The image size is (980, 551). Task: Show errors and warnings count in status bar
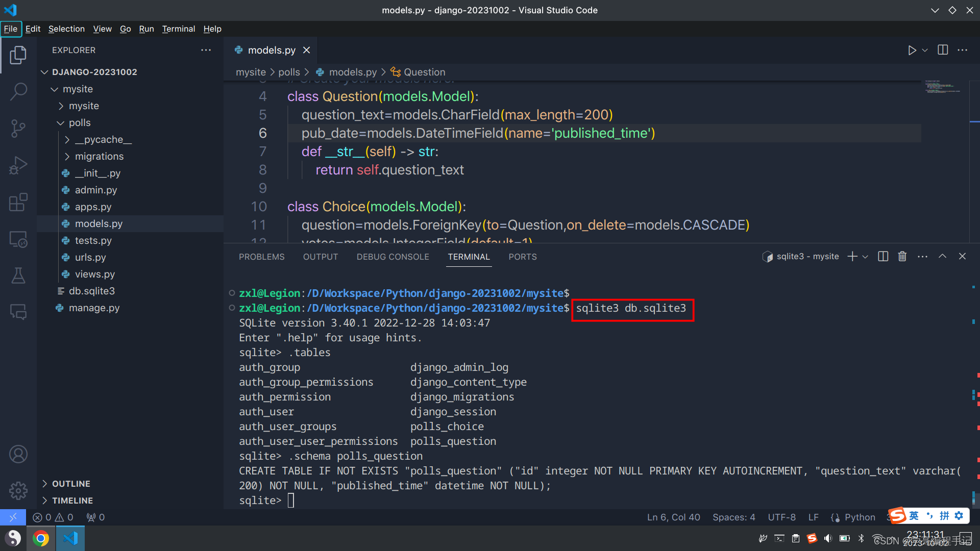[x=53, y=517]
